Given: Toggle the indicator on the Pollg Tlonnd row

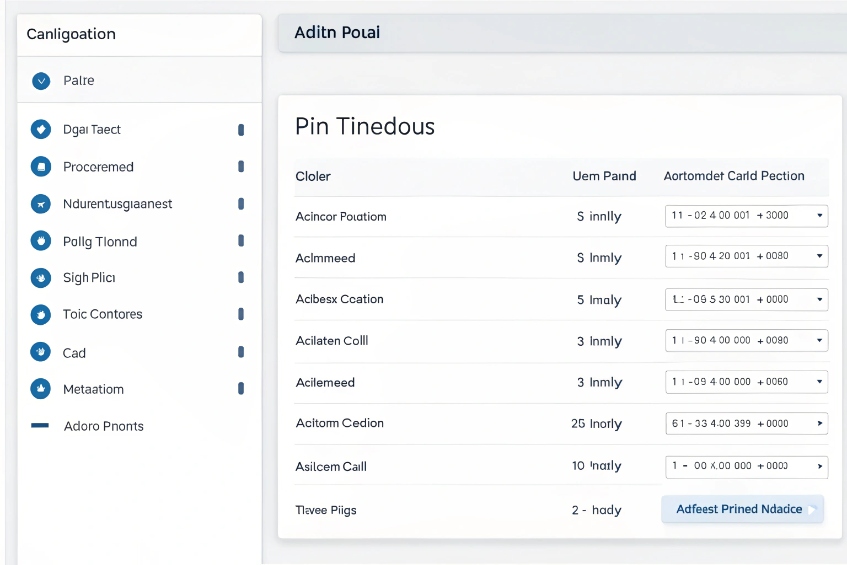Looking at the screenshot, I should 241,240.
